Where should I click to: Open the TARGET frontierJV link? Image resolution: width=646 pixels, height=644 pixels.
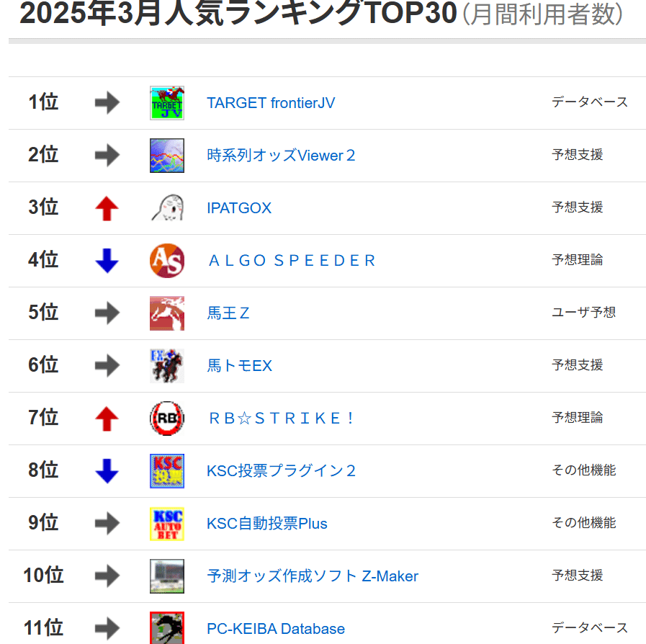point(271,103)
